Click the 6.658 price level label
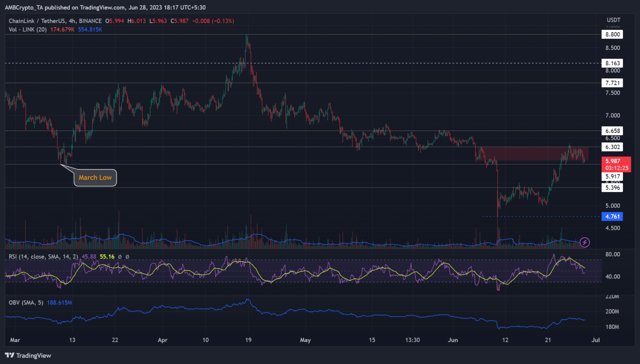This screenshot has width=640, height=364. click(x=612, y=131)
